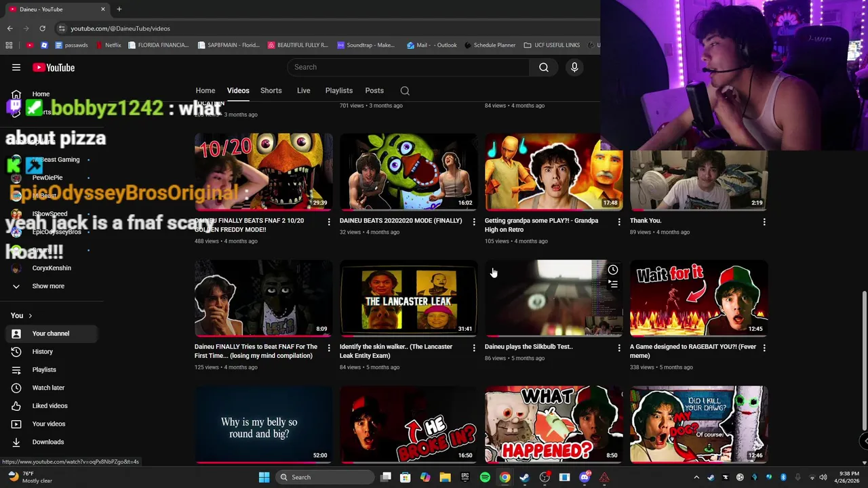Add Silkbulb Test video to queue
868x488 pixels.
(x=613, y=285)
